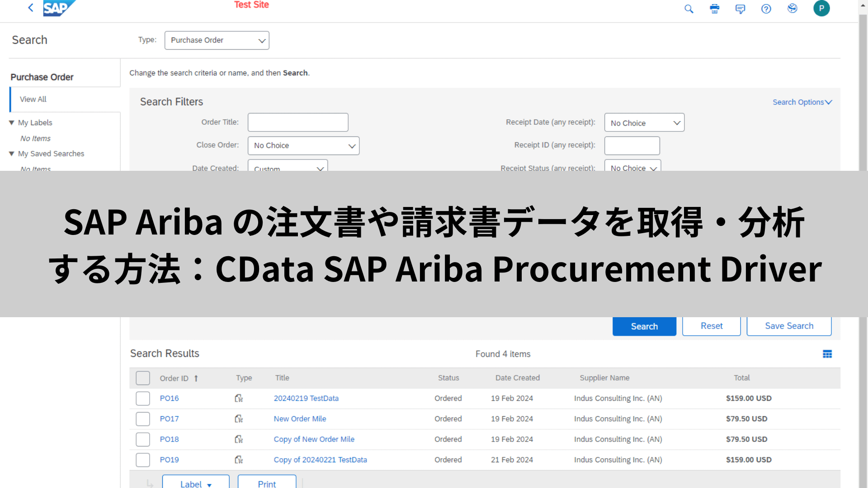Image resolution: width=868 pixels, height=488 pixels.
Task: Click the SAP logo
Action: coord(59,8)
